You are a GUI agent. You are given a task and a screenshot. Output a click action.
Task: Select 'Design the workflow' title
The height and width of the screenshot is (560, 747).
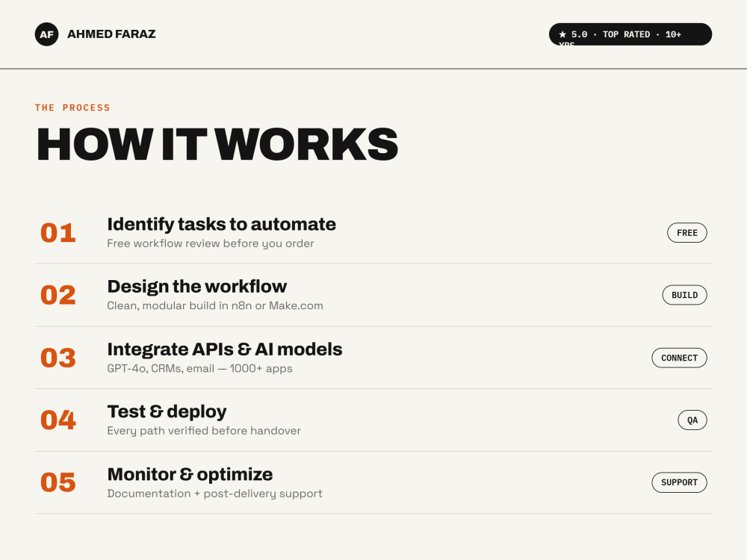point(196,287)
